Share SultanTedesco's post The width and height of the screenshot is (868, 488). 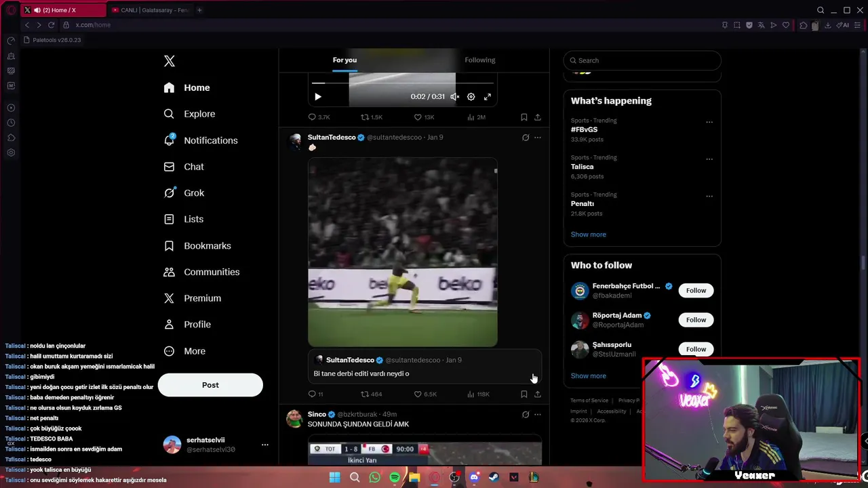538,394
